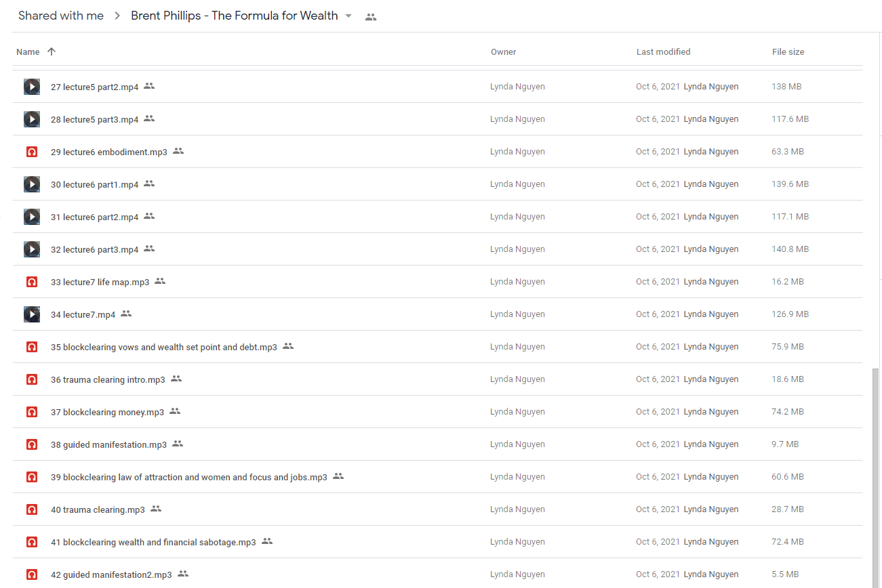Click shared icon next to 27 lecture5 part2.mp4
This screenshot has width=882, height=588.
click(x=149, y=86)
